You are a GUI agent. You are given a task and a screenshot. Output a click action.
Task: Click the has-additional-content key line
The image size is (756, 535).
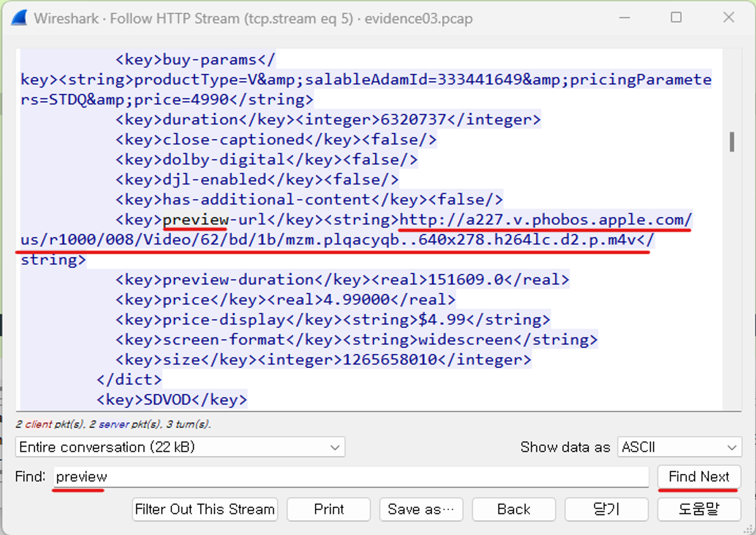tap(309, 200)
